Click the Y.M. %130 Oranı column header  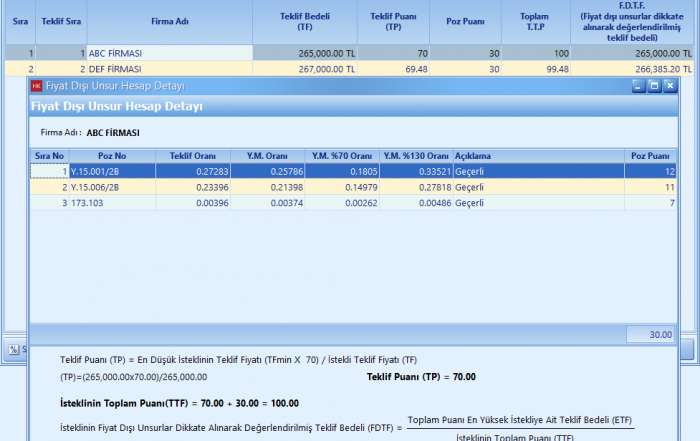pos(416,156)
